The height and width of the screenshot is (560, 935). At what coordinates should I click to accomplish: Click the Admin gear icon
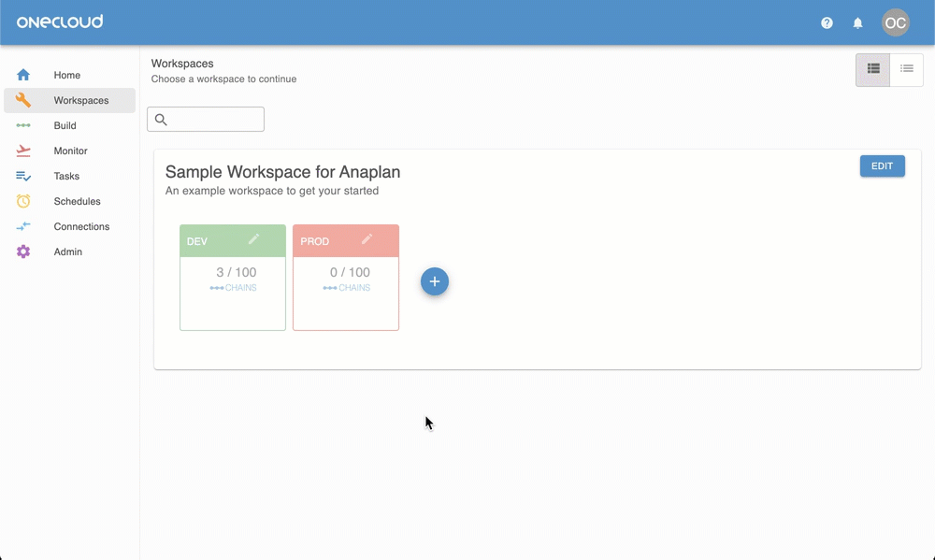(x=23, y=251)
